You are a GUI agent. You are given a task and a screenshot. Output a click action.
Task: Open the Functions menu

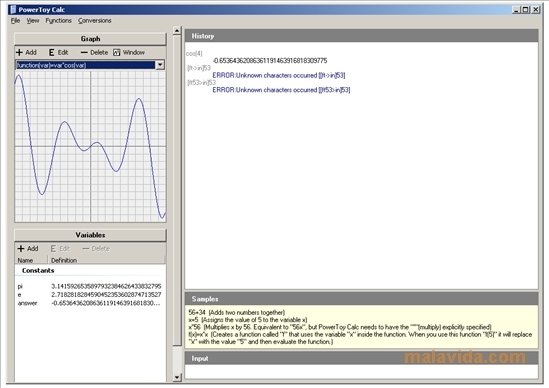coord(58,21)
